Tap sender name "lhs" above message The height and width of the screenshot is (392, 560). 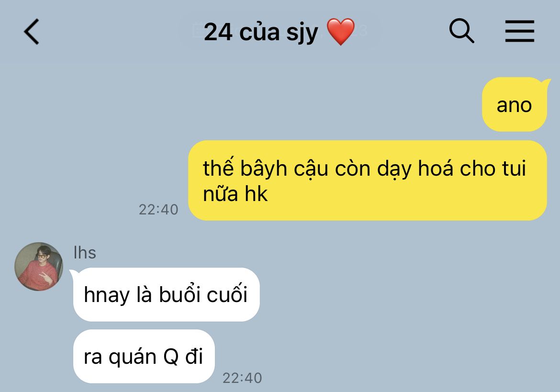pos(85,252)
